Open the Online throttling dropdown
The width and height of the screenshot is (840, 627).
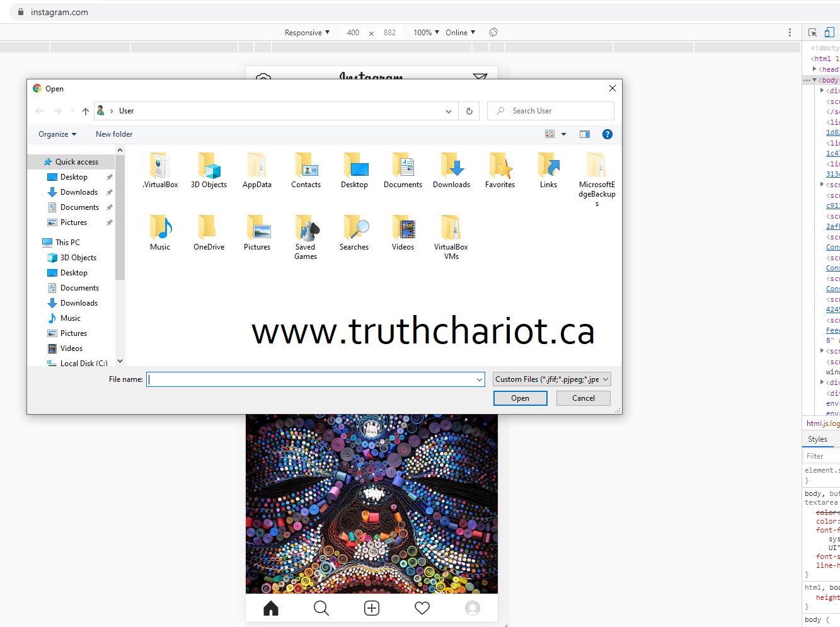[460, 33]
